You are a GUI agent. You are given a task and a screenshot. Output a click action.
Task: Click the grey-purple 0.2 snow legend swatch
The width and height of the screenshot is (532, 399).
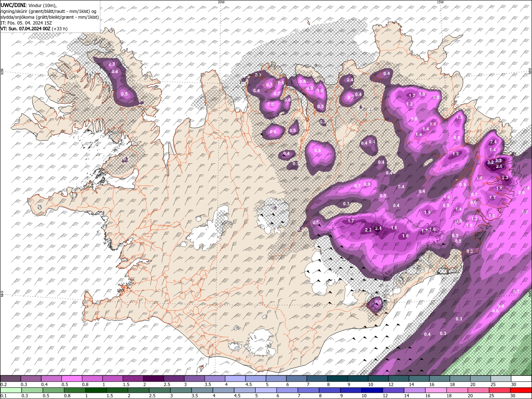[10, 379]
